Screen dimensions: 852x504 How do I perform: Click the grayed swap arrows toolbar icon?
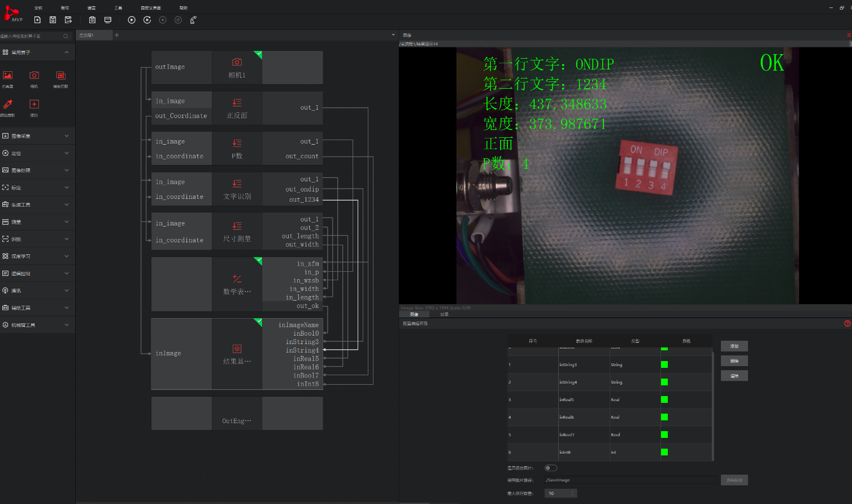pos(178,20)
